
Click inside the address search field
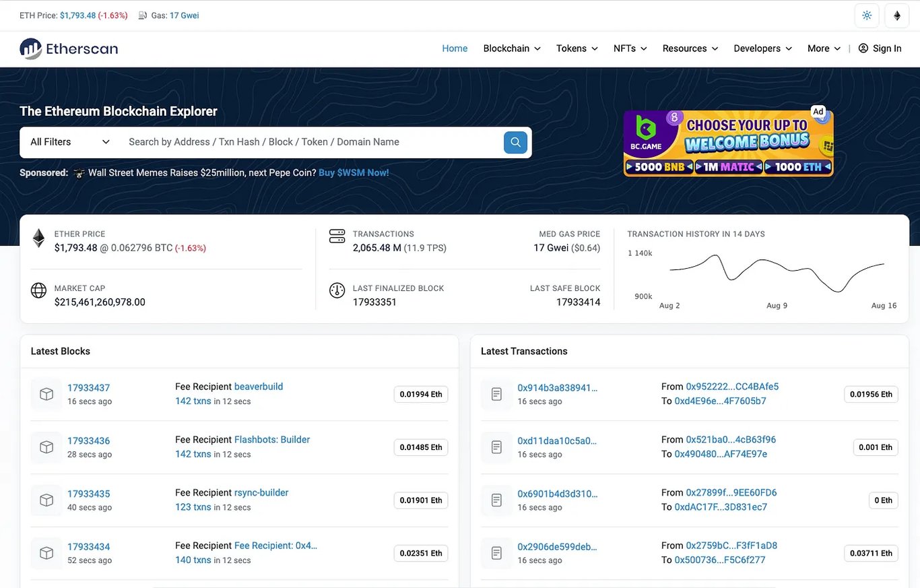tap(311, 142)
